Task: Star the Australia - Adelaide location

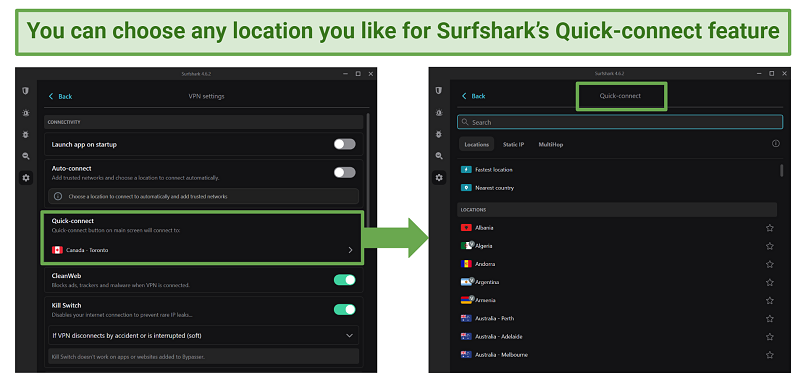Action: click(770, 337)
